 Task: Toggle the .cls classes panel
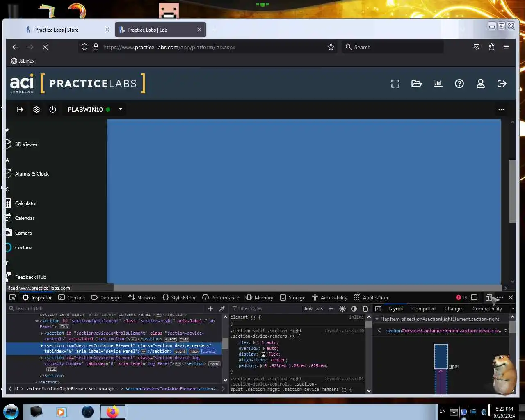tap(320, 309)
